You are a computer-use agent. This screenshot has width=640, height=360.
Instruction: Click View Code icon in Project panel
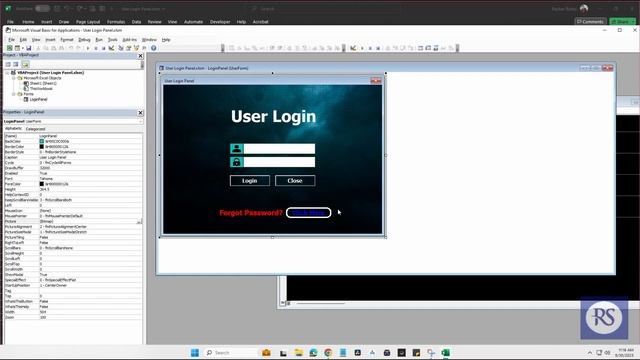tap(8, 64)
